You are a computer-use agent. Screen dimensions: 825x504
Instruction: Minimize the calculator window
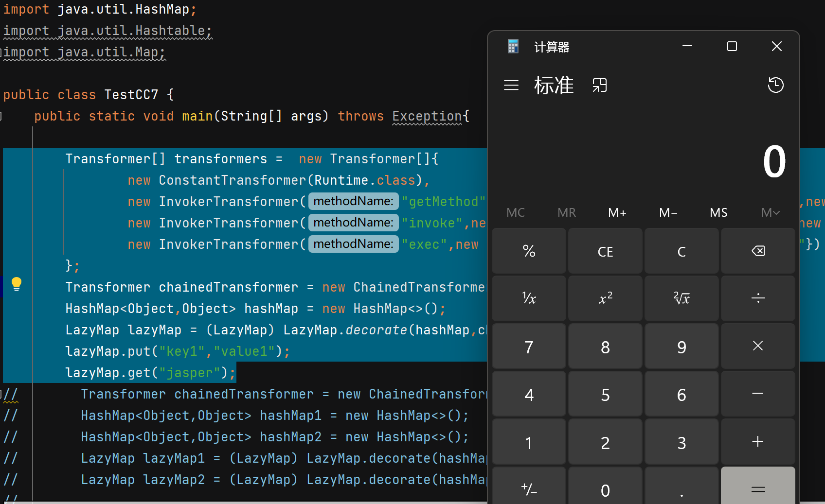[687, 46]
